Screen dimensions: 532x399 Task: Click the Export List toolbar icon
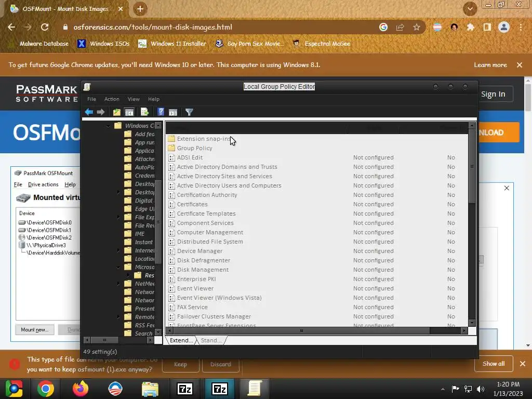[145, 112]
